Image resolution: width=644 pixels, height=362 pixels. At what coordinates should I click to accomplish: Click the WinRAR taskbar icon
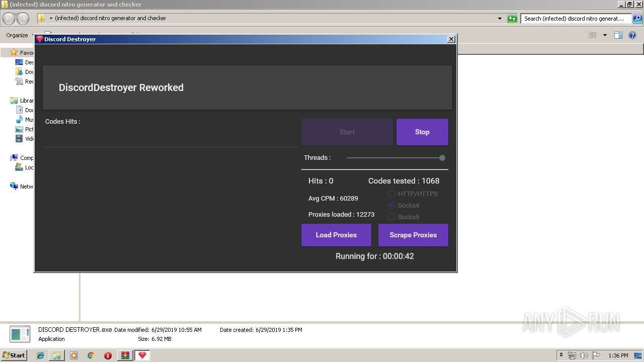click(x=125, y=355)
